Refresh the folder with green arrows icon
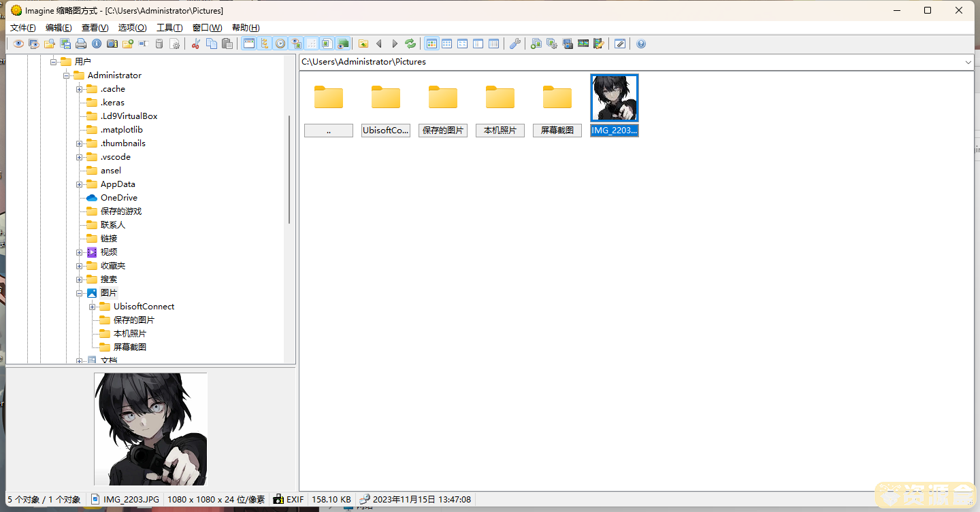This screenshot has height=512, width=980. (x=410, y=44)
